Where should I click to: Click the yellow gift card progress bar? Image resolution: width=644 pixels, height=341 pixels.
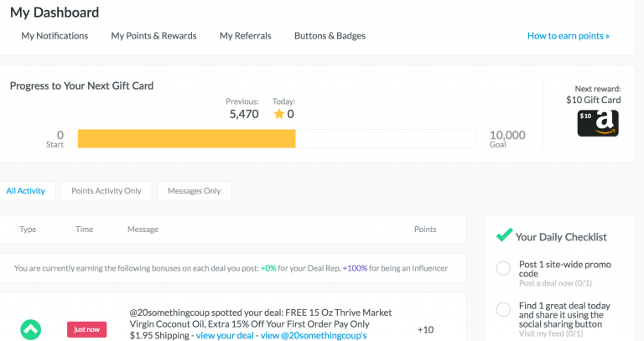point(186,138)
